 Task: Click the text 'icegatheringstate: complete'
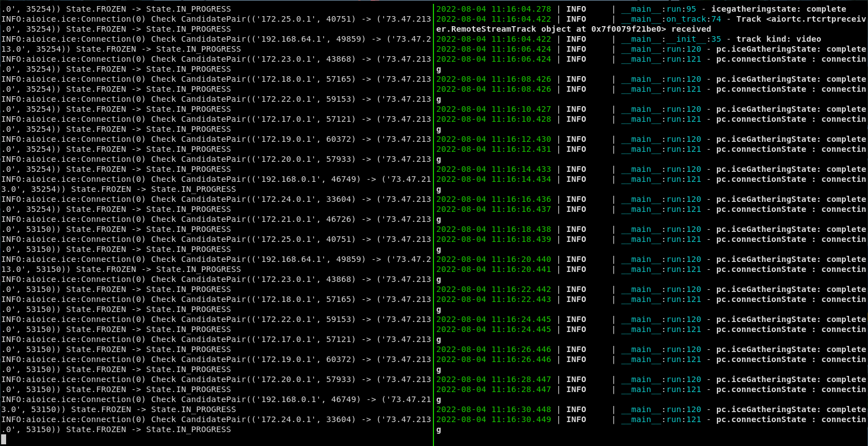coord(779,9)
